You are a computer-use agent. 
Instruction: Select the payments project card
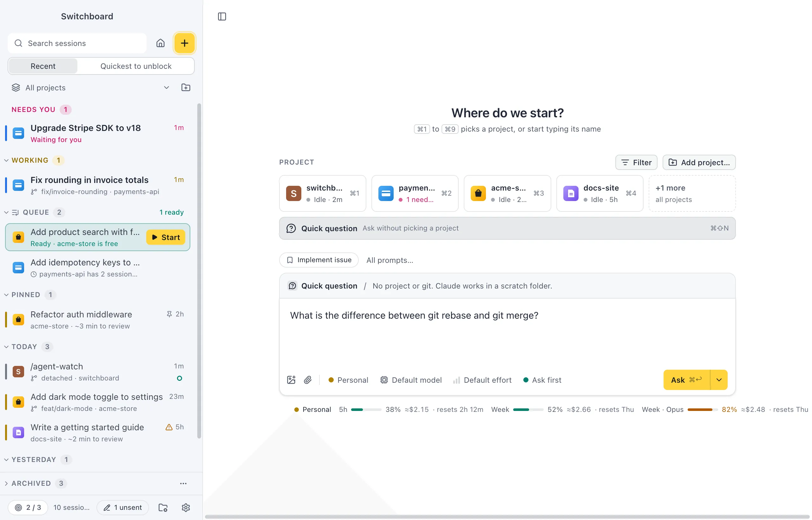pos(415,193)
